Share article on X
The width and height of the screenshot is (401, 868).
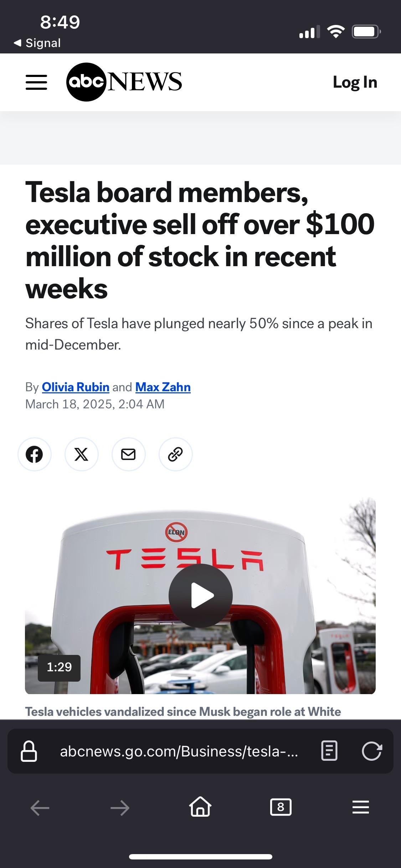coord(81,454)
